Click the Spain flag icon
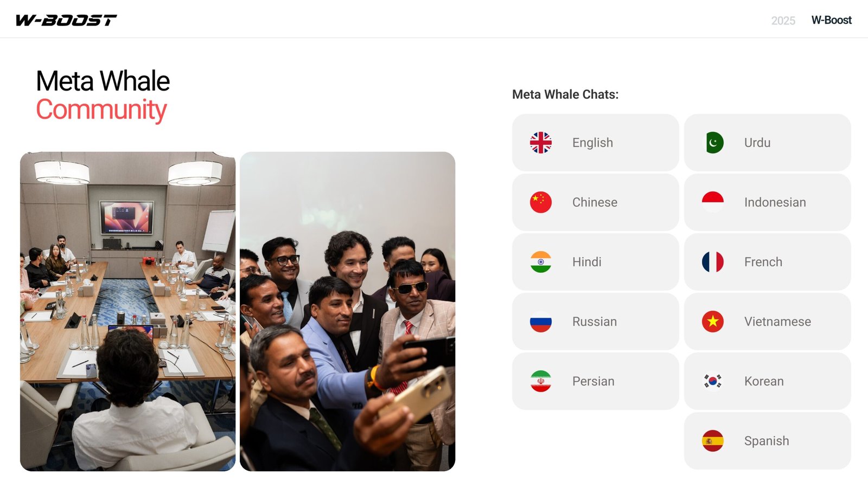This screenshot has width=868, height=488. point(712,441)
